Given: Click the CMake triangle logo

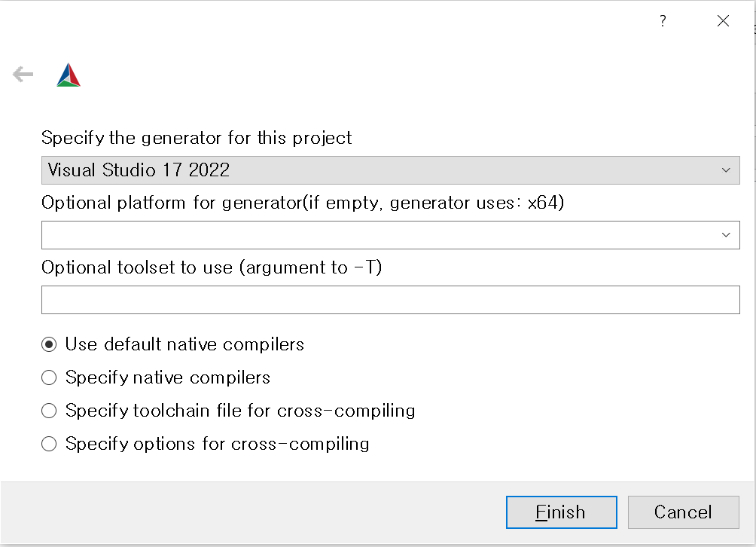Looking at the screenshot, I should coord(69,75).
